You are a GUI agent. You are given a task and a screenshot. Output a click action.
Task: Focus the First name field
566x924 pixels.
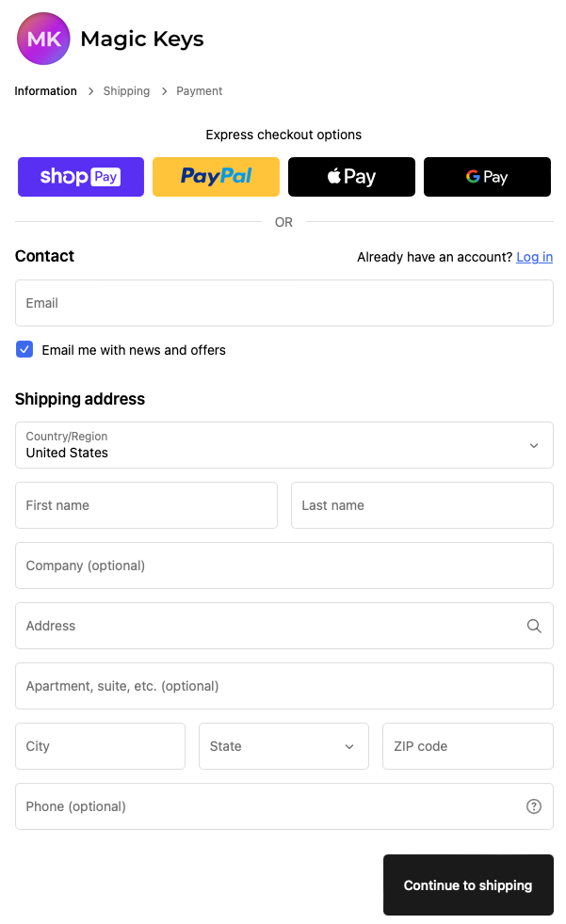coord(146,505)
